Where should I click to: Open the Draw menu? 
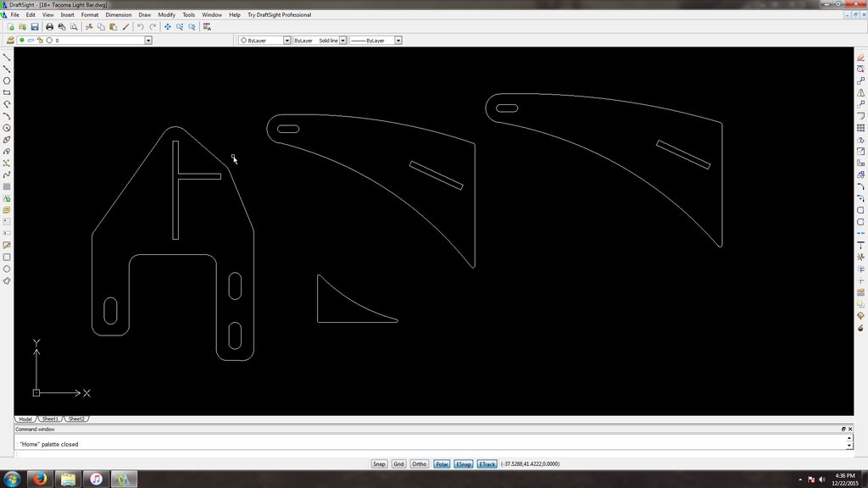144,15
